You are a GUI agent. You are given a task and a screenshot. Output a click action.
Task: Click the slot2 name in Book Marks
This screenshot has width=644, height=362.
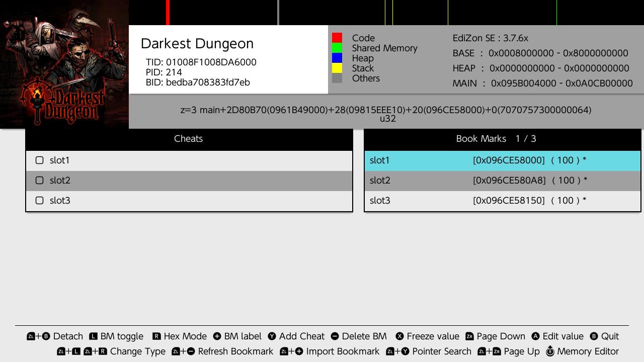380,180
